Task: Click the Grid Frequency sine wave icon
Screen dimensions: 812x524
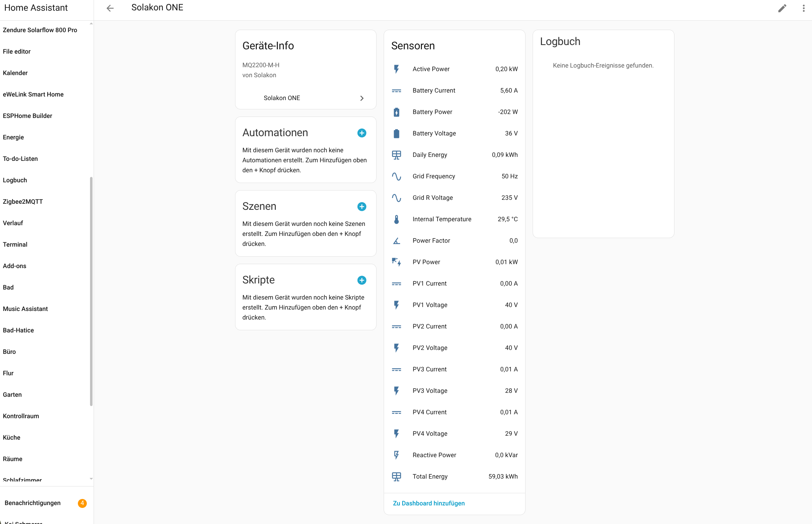Action: (x=397, y=176)
